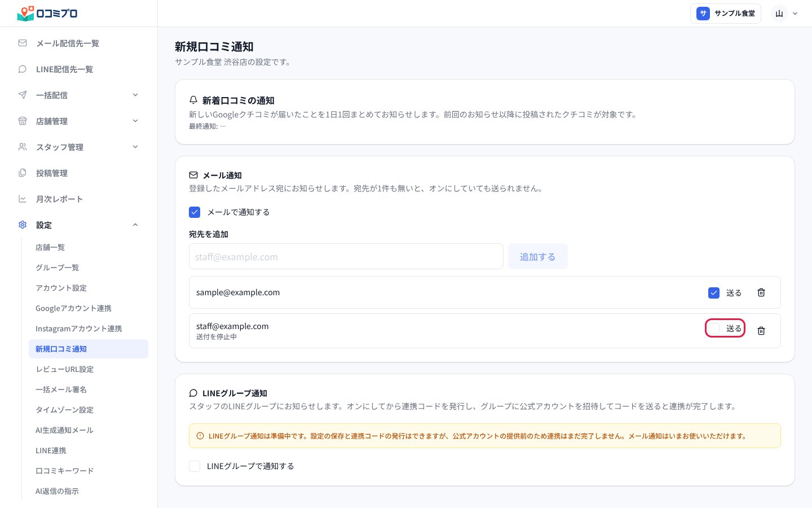
Task: Click the 送付を停止中 status text
Action: point(217,337)
